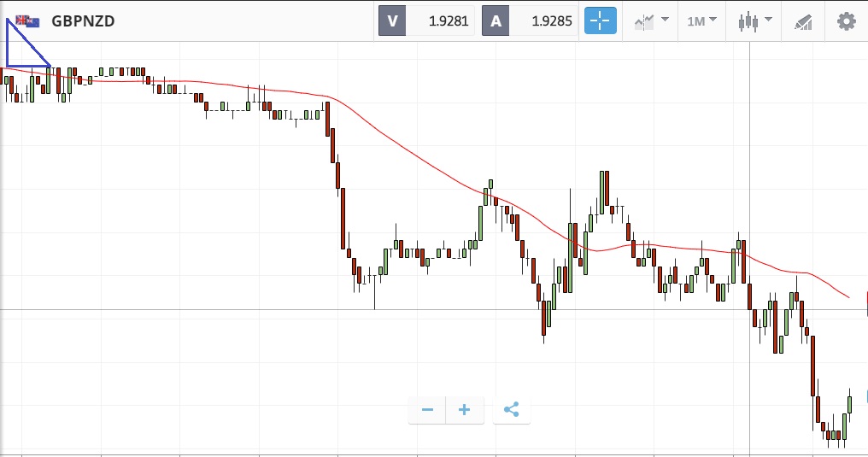Open the 1M timeframe dropdown
Image resolution: width=868 pixels, height=457 pixels.
(701, 21)
